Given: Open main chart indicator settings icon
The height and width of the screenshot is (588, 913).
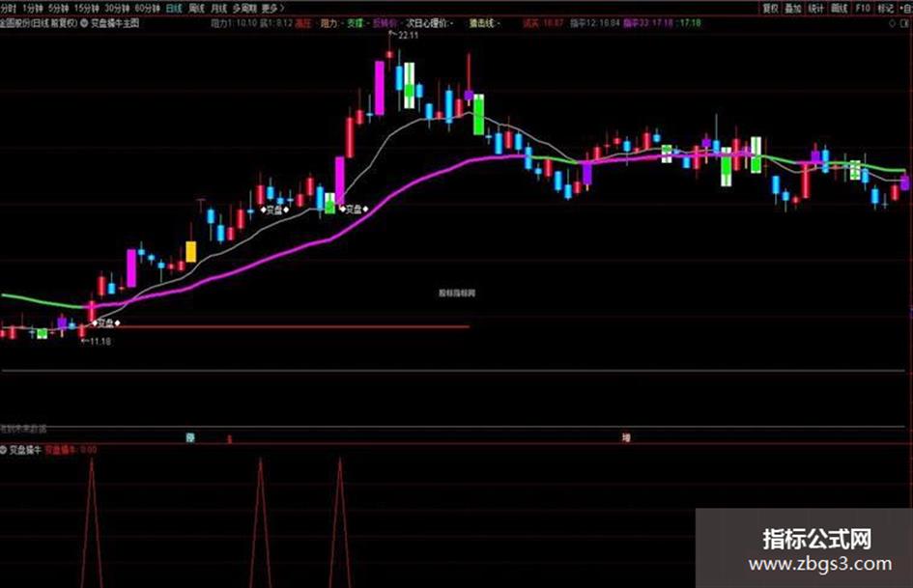Looking at the screenshot, I should (84, 23).
